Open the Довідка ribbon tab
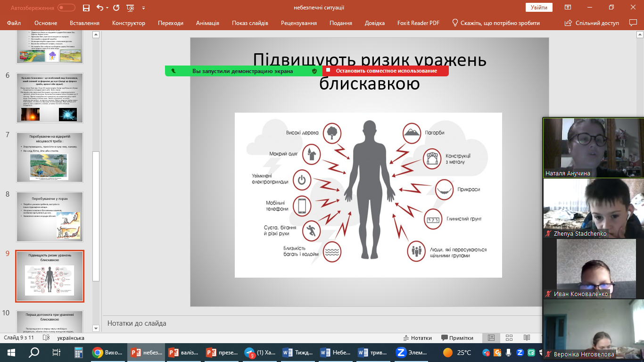Screen dimensions: 644x362 pos(375,23)
